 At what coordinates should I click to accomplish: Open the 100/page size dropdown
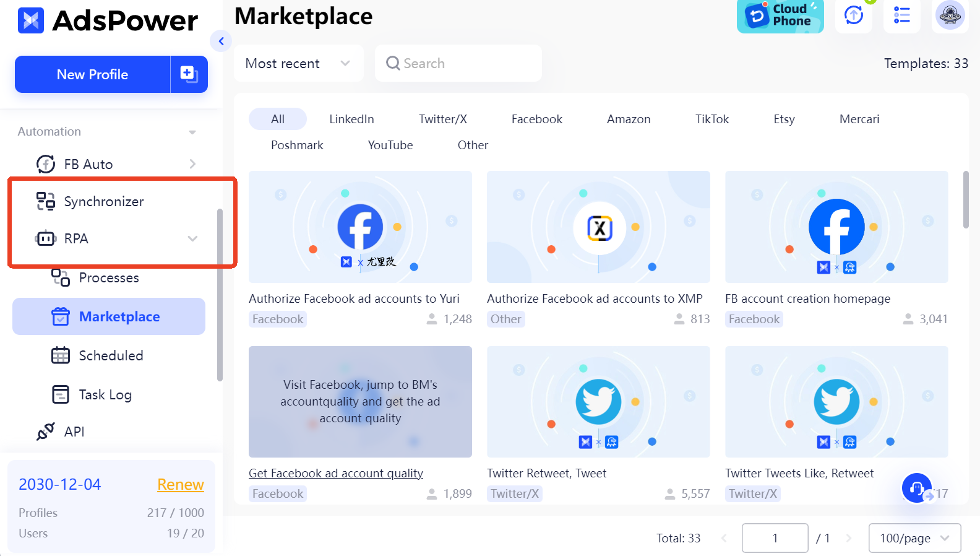pos(914,538)
